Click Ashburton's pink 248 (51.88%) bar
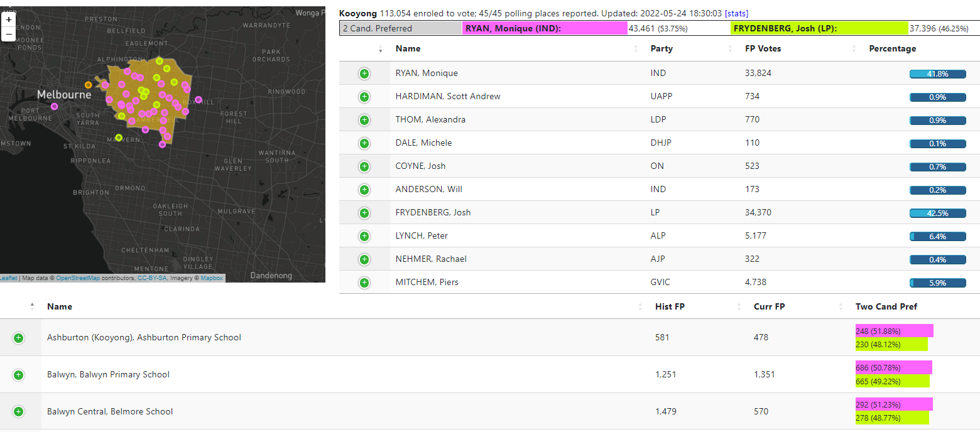The height and width of the screenshot is (432, 980). click(894, 331)
